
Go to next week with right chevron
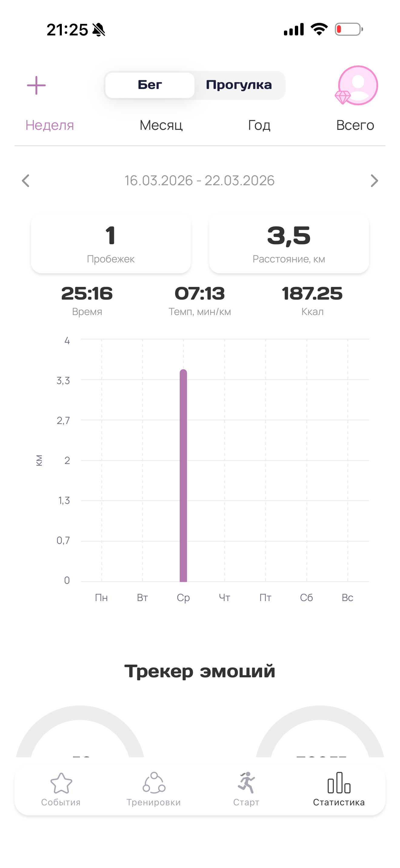coord(374,181)
